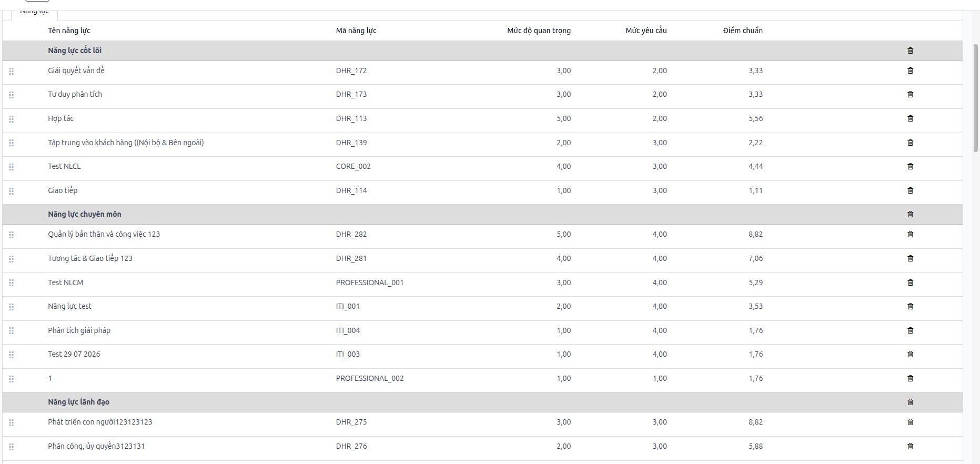Click Điểm chuẩn value 7,06
Screen dimensions: 980x464
tap(755, 258)
